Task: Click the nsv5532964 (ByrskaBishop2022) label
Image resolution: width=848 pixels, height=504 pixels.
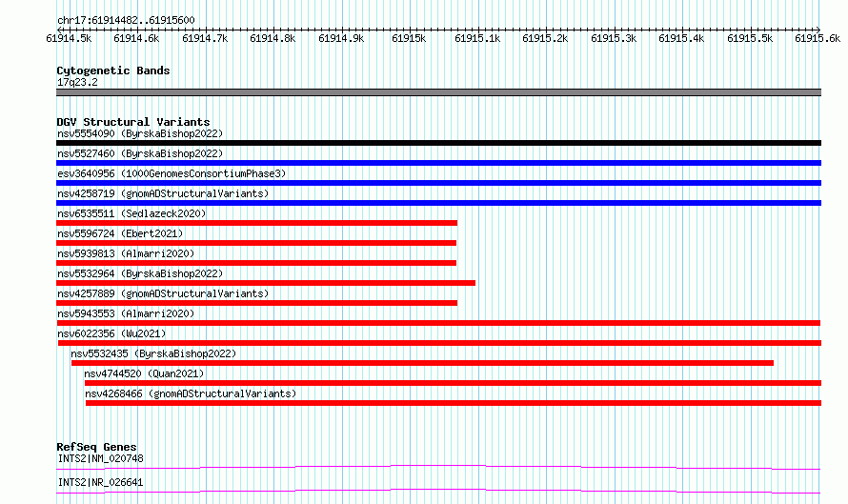Action: 140,273
